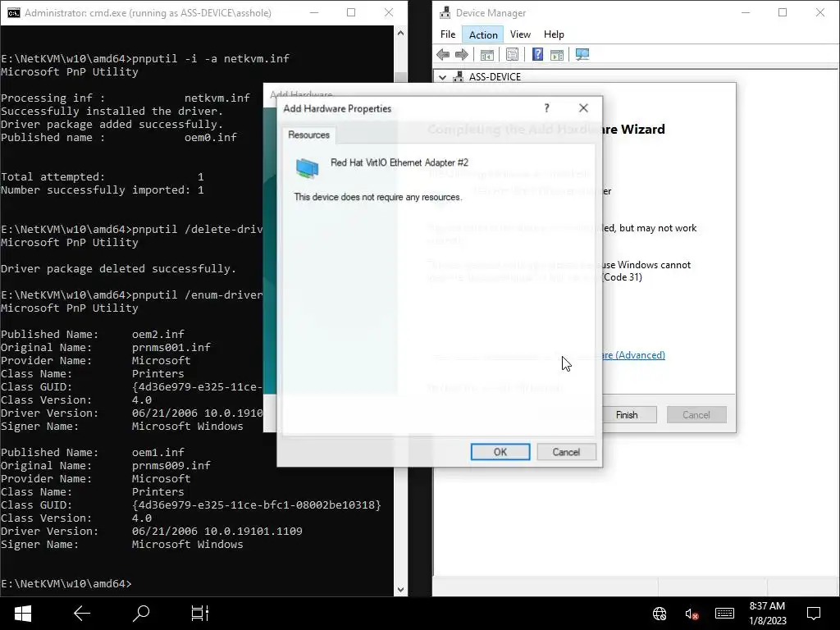840x630 pixels.
Task: Open the Help menu in Device Manager
Action: (554, 34)
